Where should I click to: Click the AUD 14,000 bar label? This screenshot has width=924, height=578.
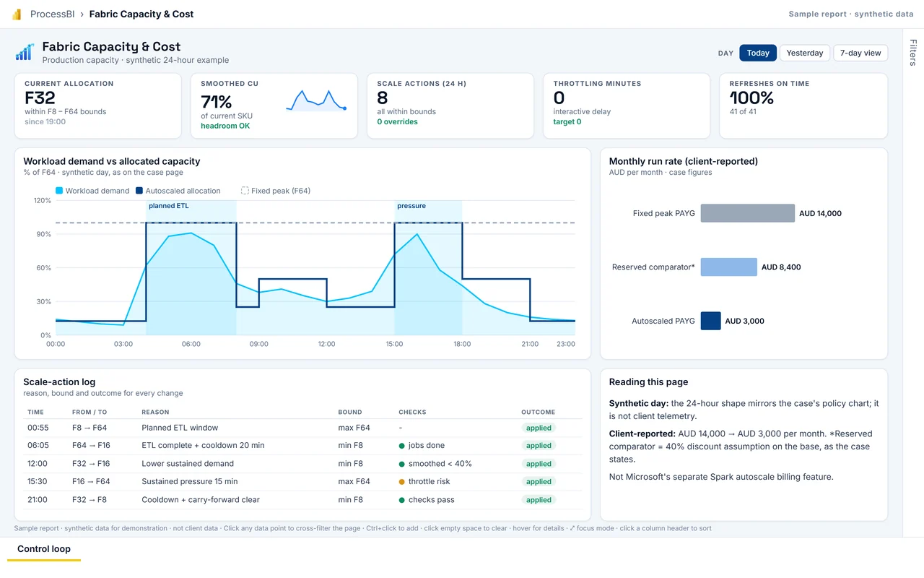tap(820, 214)
